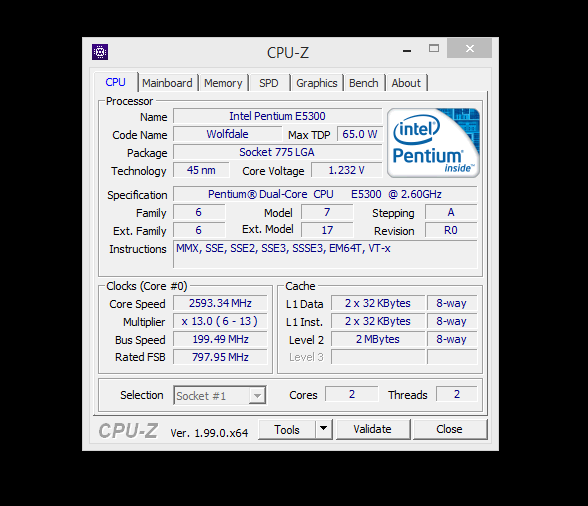
Task: Switch to the Memory tab
Action: coord(223,83)
